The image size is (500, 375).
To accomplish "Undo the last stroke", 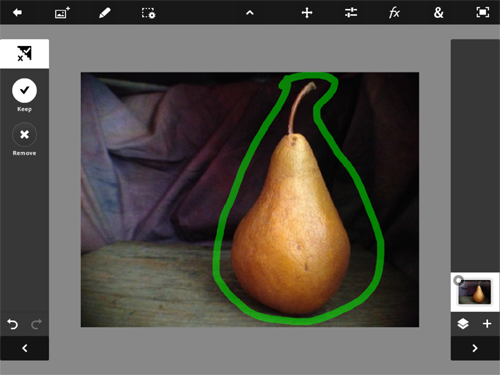I will (x=13, y=324).
